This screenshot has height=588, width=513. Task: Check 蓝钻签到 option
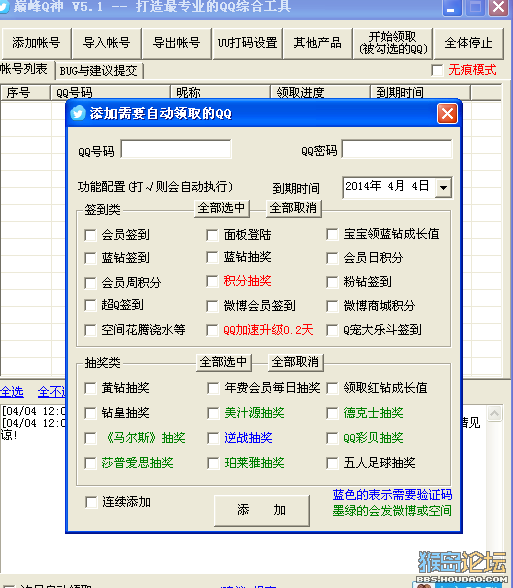point(90,258)
